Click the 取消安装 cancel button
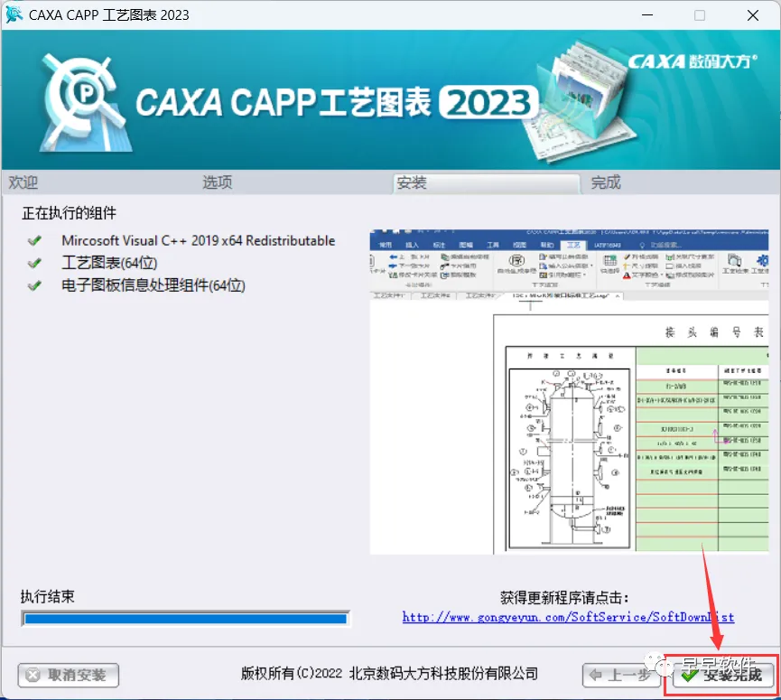This screenshot has height=700, width=781. coord(69,675)
